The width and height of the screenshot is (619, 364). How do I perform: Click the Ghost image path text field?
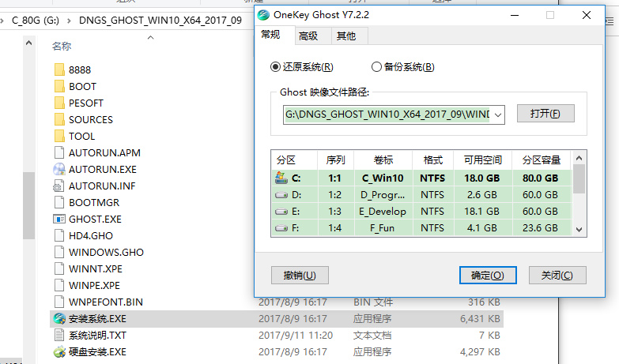387,114
